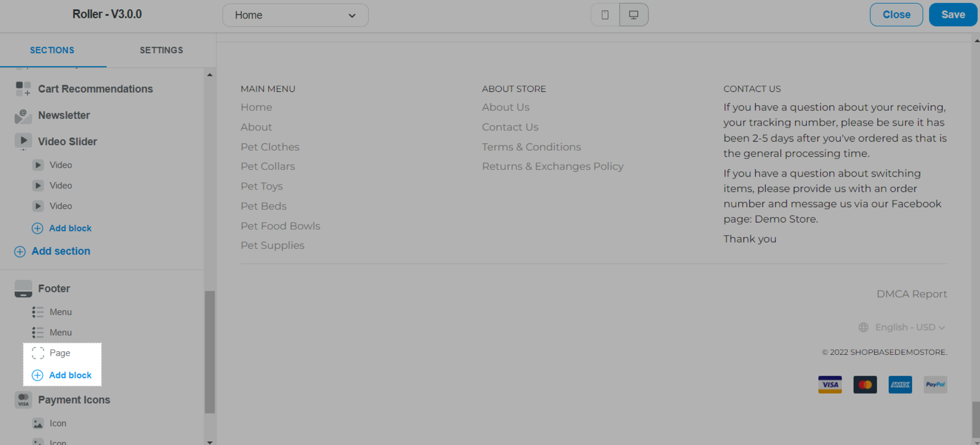Click the Mastercard payment icon
Viewport: 980px width, 445px height.
(865, 385)
